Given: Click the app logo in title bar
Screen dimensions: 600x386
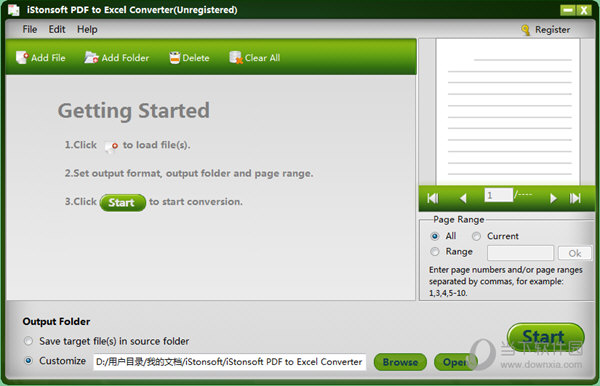Looking at the screenshot, I should click(13, 10).
